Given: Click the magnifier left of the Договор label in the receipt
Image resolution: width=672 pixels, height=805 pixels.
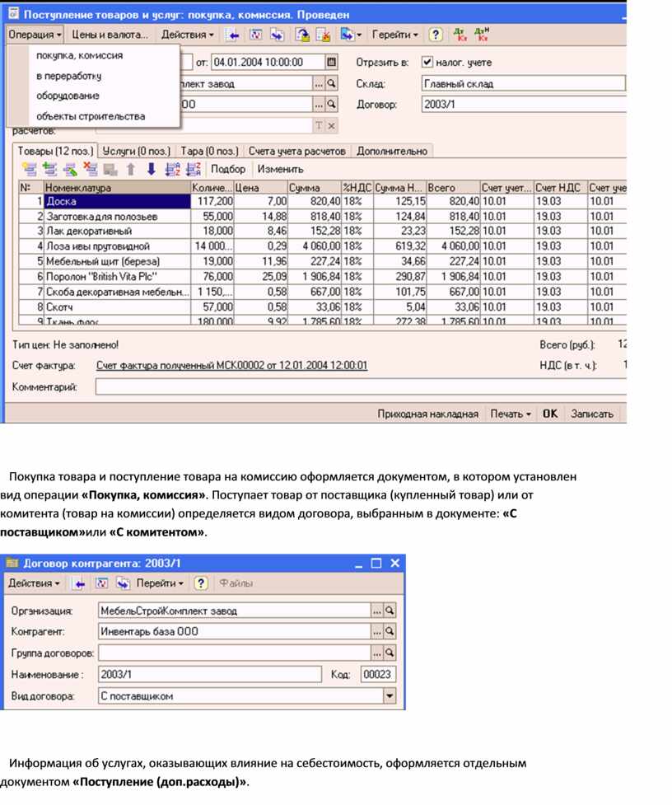Looking at the screenshot, I should pyautogui.click(x=332, y=104).
